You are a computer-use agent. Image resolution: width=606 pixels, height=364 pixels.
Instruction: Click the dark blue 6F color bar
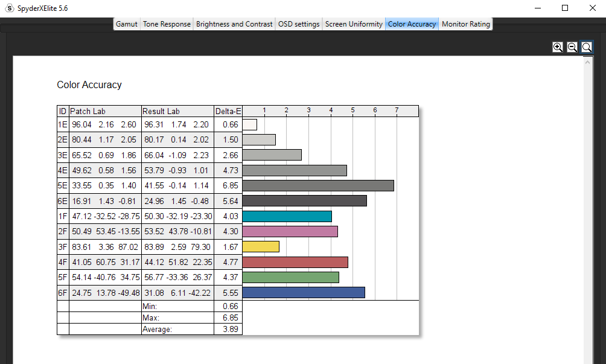pyautogui.click(x=304, y=292)
